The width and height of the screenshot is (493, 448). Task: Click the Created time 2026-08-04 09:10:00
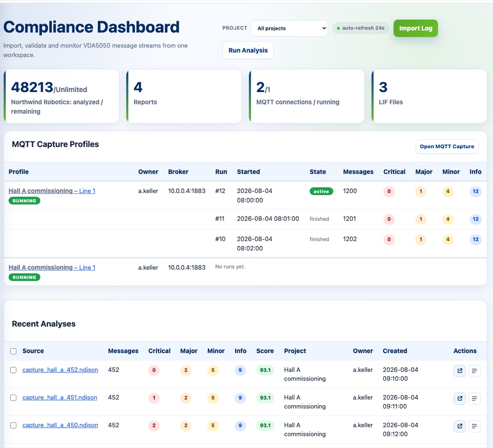click(x=401, y=374)
